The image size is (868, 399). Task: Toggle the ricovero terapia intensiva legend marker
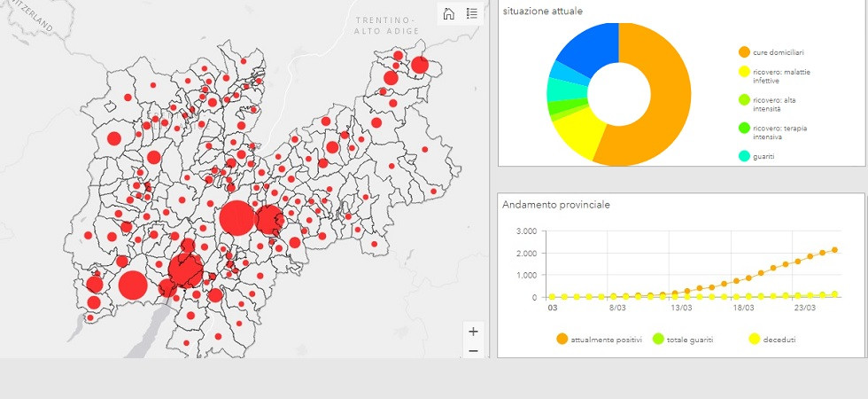[744, 128]
